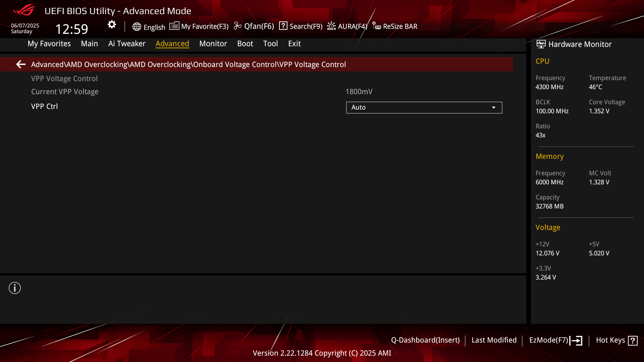The height and width of the screenshot is (362, 644).
Task: Select the VPP Ctrl setting label
Action: [x=44, y=107]
